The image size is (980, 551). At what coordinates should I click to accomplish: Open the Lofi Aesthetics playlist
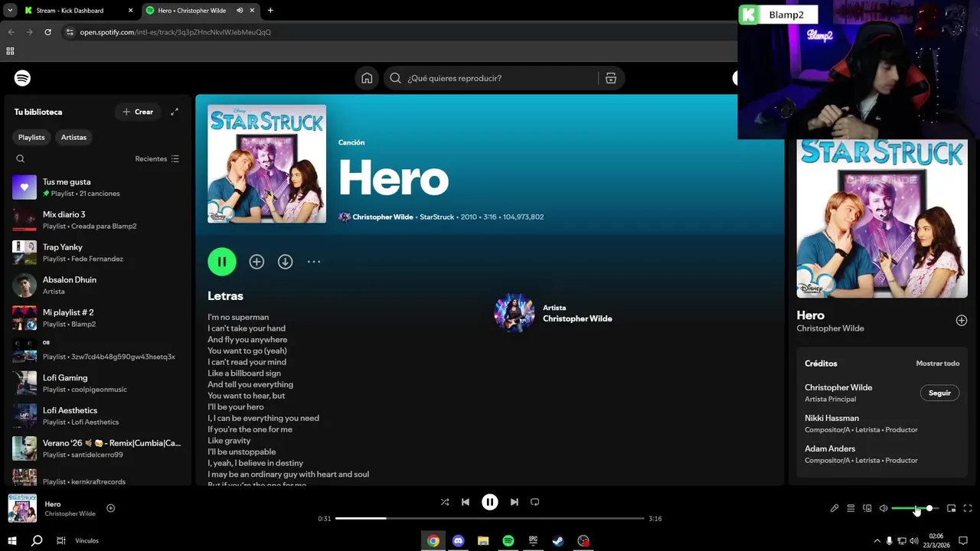(96, 416)
